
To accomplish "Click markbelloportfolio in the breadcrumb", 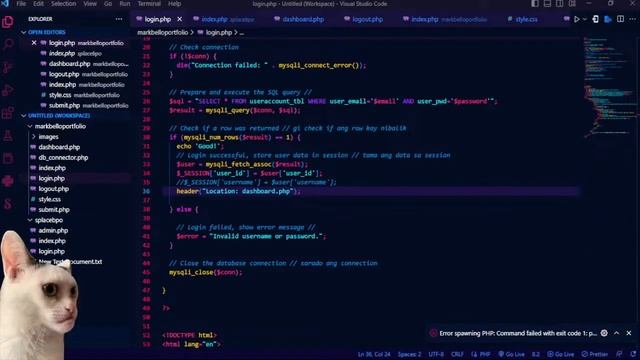I will [x=162, y=32].
